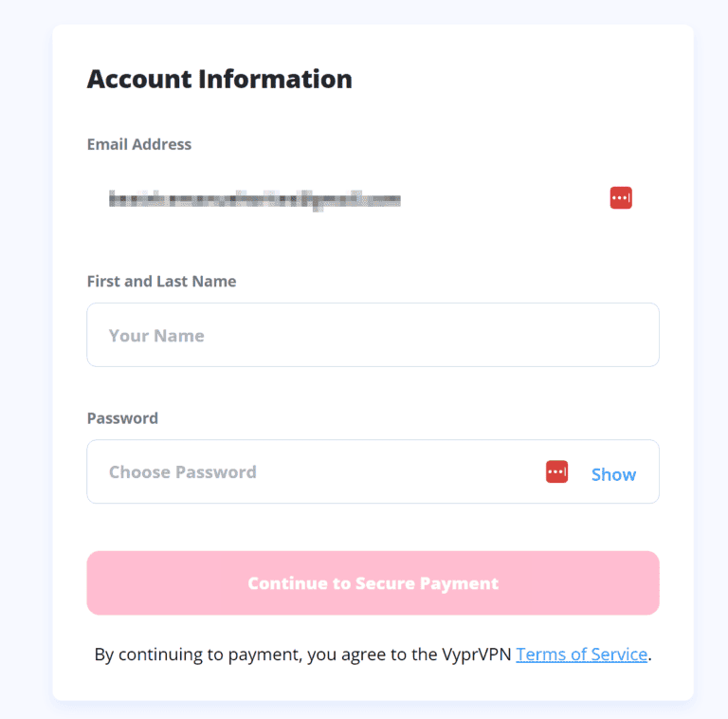Click the Account Information heading
This screenshot has width=728, height=719.
pyautogui.click(x=219, y=79)
